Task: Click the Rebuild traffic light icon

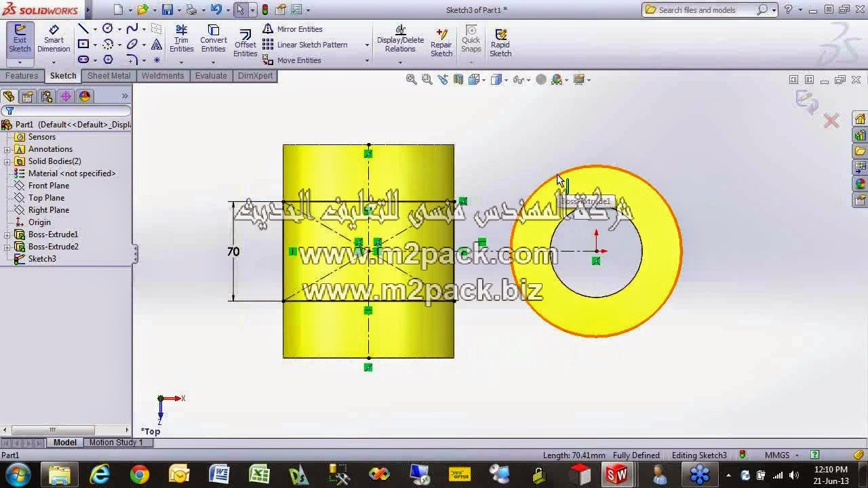Action: (264, 9)
